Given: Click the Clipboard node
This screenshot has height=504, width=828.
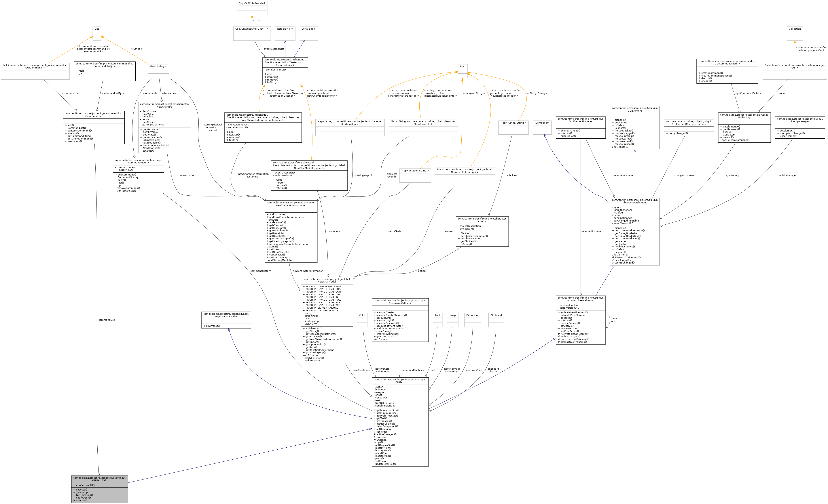Looking at the screenshot, I should point(496,320).
